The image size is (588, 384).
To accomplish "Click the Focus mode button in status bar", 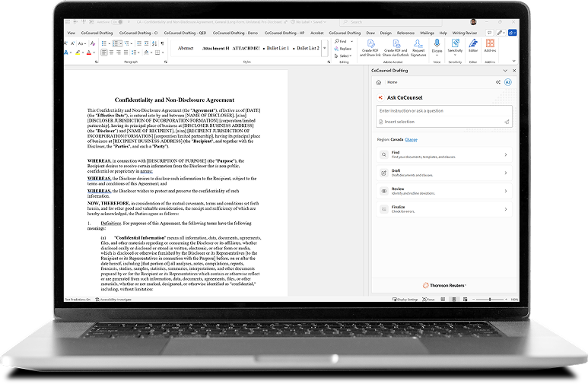I will 428,300.
